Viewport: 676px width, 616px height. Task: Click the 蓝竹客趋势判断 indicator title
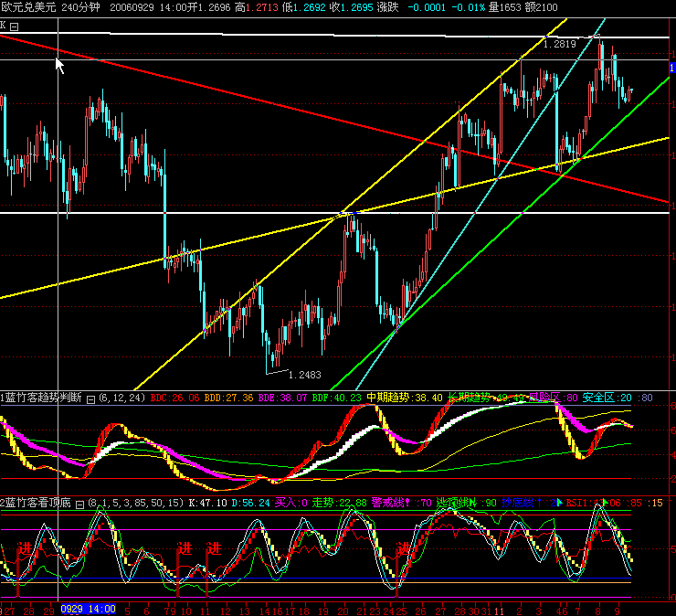point(41,398)
